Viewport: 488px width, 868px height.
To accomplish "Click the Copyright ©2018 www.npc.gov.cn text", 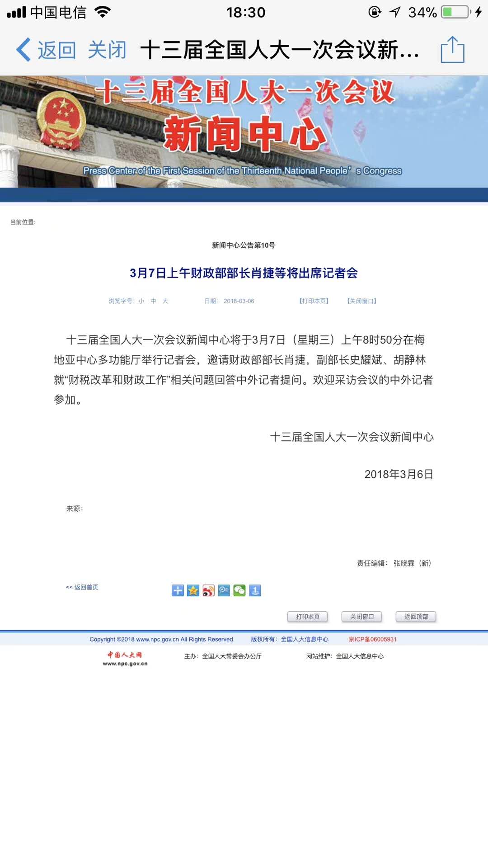I will click(x=161, y=639).
